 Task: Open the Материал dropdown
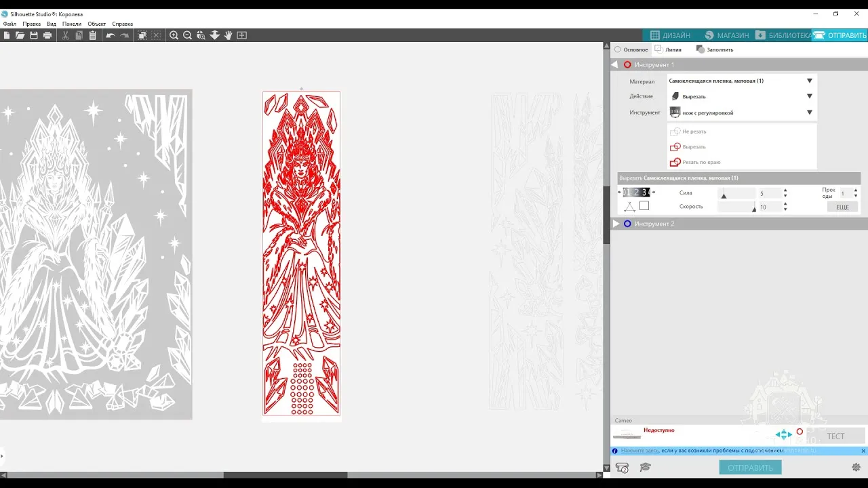coord(742,81)
